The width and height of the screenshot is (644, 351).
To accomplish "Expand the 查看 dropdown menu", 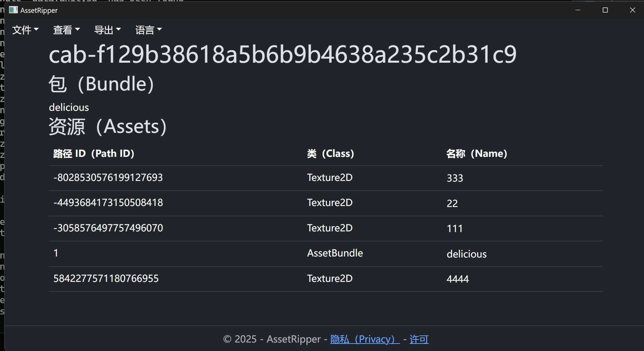I will [66, 30].
